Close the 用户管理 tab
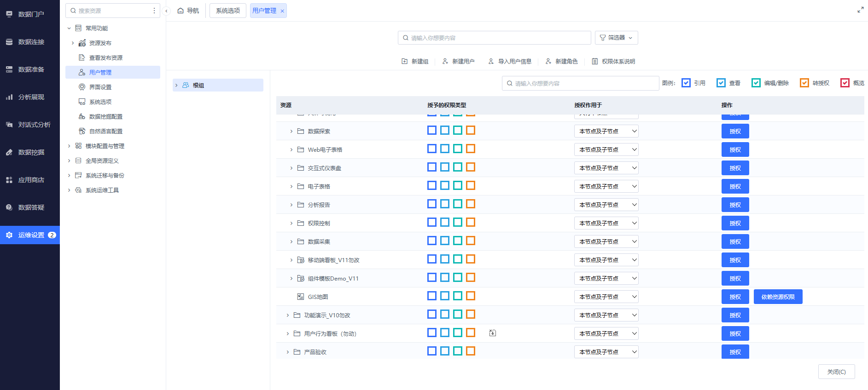868x390 pixels. (282, 11)
